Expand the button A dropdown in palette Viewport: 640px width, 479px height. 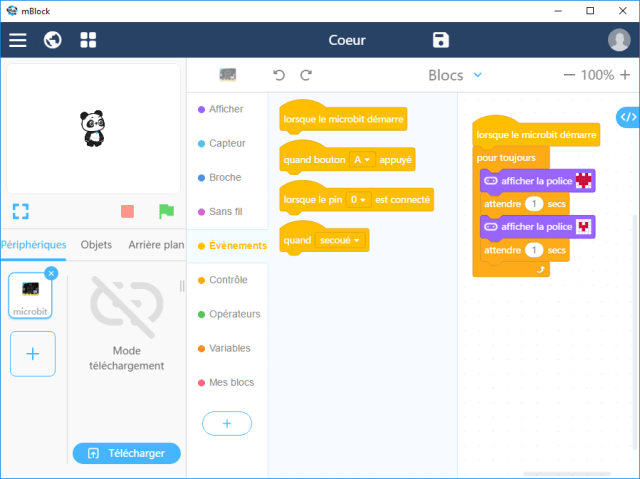click(361, 159)
